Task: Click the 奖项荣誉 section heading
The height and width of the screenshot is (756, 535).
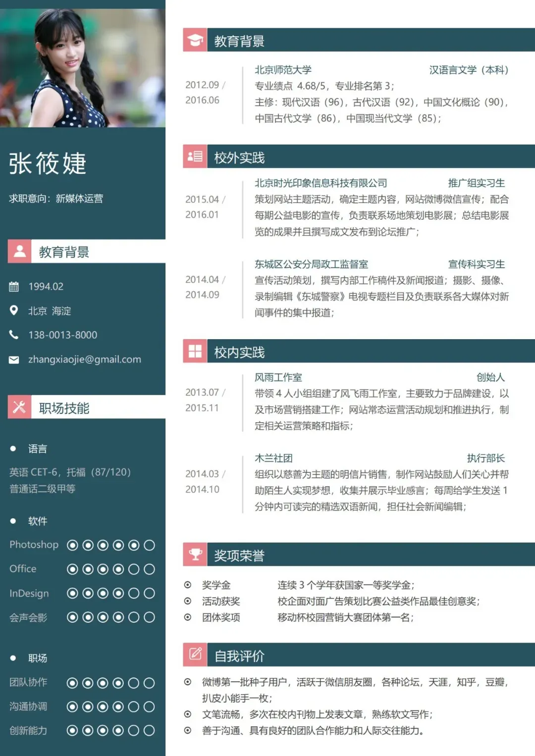Action: pos(239,555)
